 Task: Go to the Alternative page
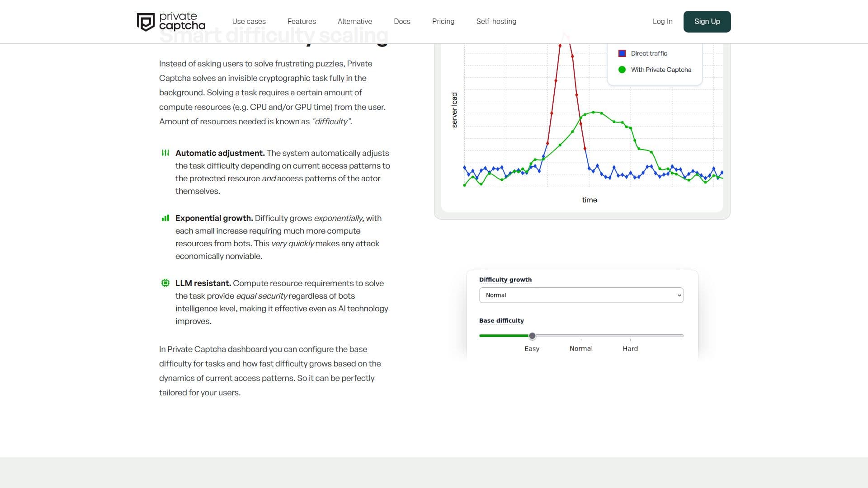355,21
